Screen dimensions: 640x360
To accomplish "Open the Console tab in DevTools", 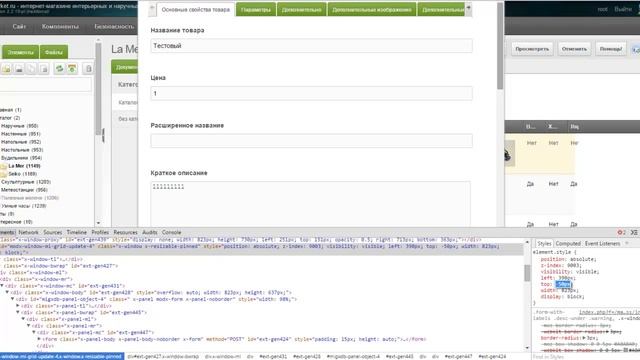I will 171,232.
